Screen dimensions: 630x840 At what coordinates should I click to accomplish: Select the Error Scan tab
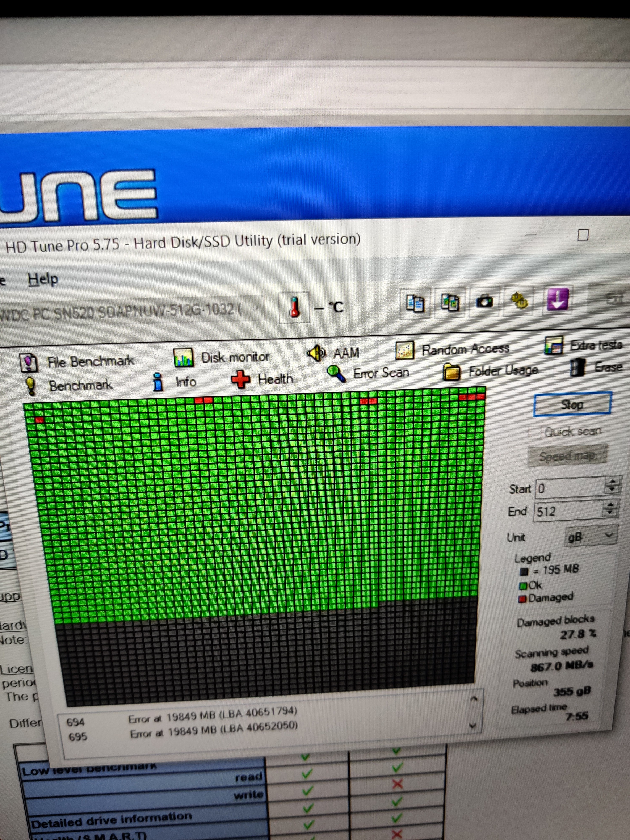tap(381, 373)
